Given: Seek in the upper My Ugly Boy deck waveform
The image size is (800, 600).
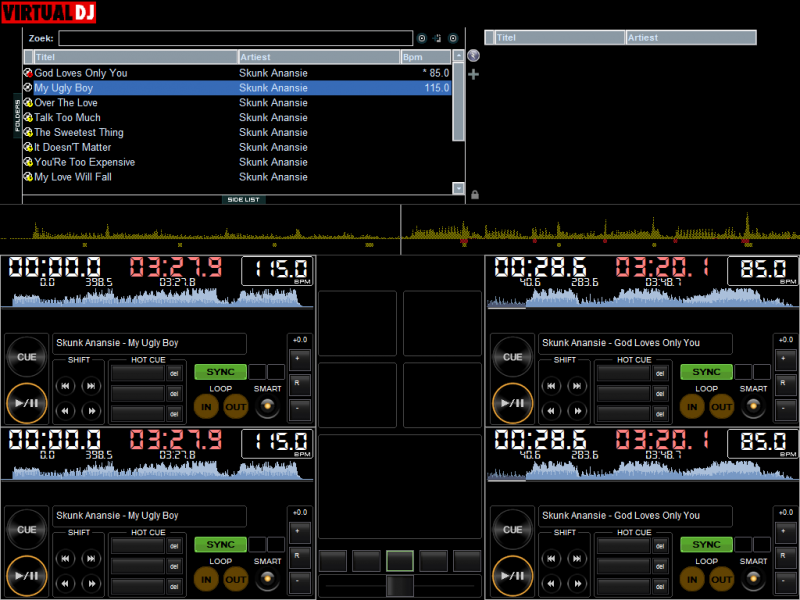Looking at the screenshot, I should pyautogui.click(x=157, y=297).
